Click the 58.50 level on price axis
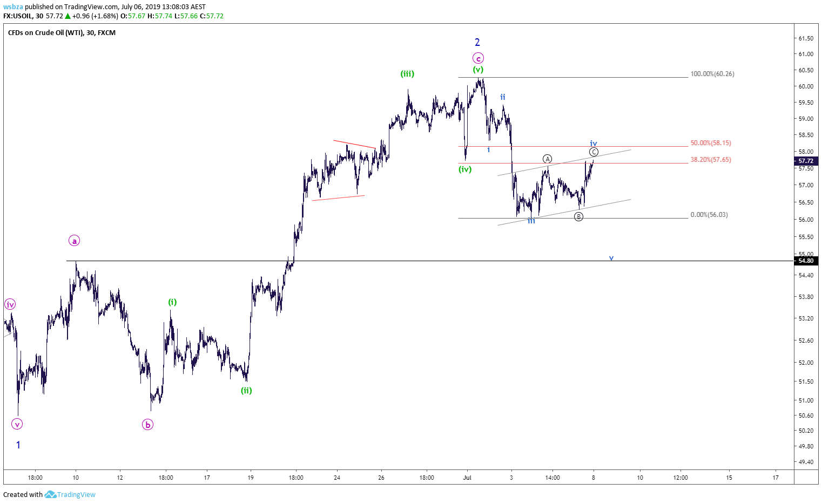 click(x=806, y=135)
